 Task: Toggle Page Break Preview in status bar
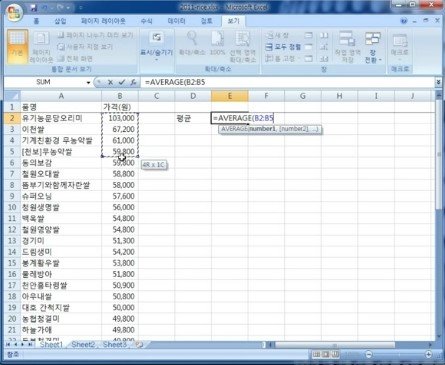[x=335, y=354]
